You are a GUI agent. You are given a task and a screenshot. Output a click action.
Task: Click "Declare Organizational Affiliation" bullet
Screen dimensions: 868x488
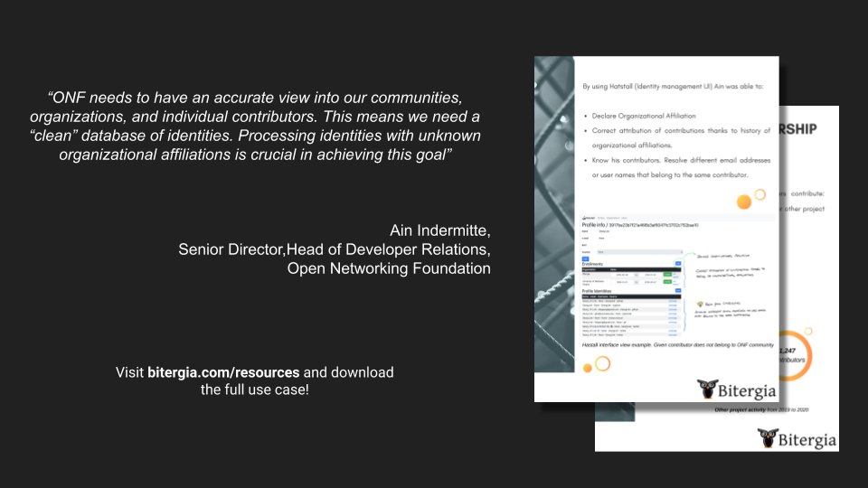pos(643,117)
